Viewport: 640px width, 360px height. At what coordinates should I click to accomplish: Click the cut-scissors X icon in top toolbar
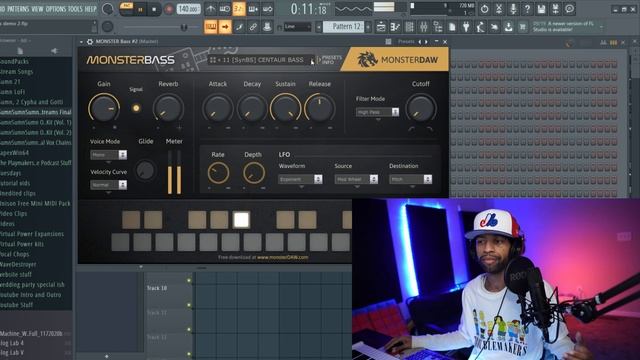(x=499, y=9)
